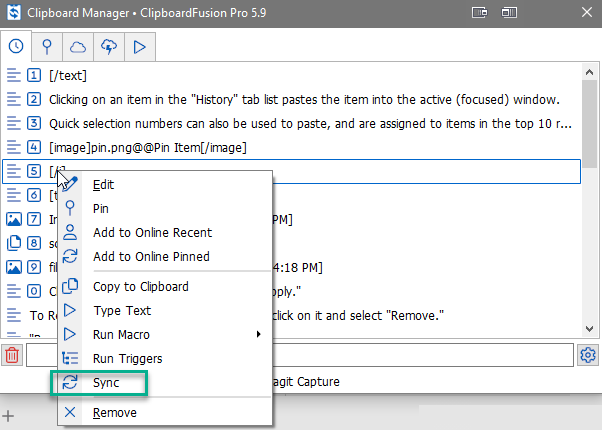
Task: Choose Add to Online Recent
Action: point(165,233)
